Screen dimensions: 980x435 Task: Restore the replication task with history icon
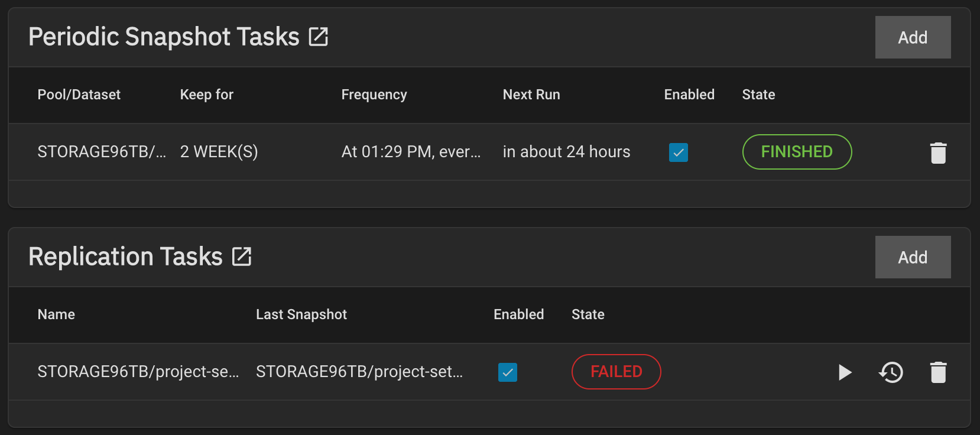pyautogui.click(x=891, y=372)
